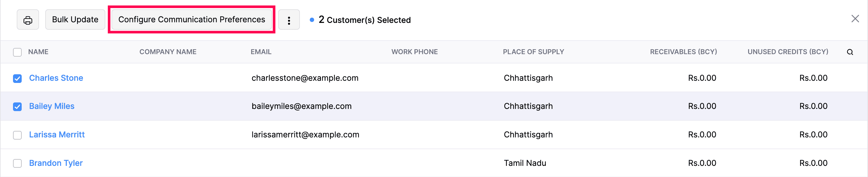The image size is (868, 177).
Task: Select the Larissa Merritt checkbox
Action: (x=17, y=135)
